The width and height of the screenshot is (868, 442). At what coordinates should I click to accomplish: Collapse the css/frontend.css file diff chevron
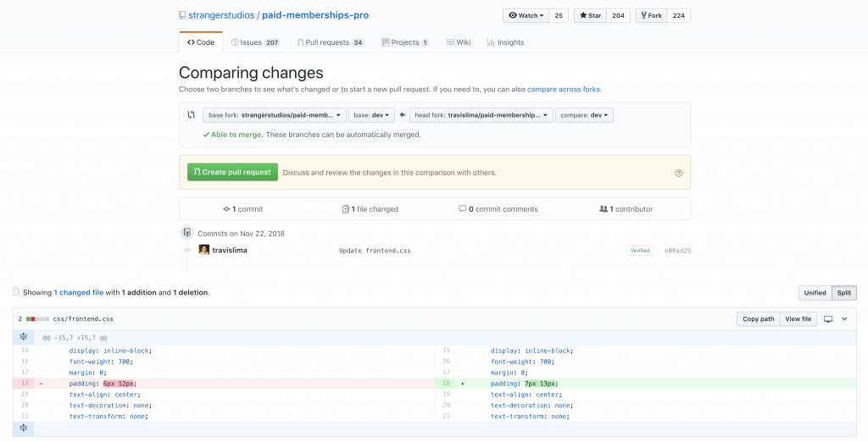click(845, 319)
